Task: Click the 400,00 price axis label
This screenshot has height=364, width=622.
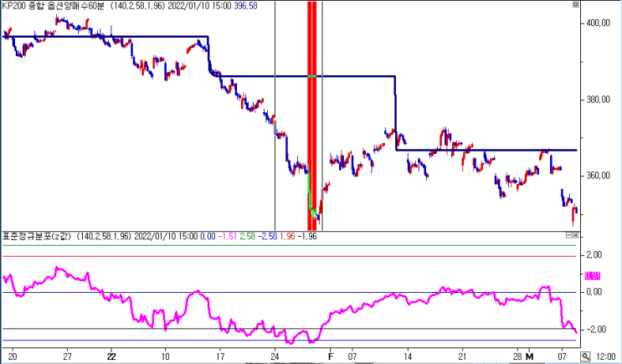Action: click(x=598, y=23)
